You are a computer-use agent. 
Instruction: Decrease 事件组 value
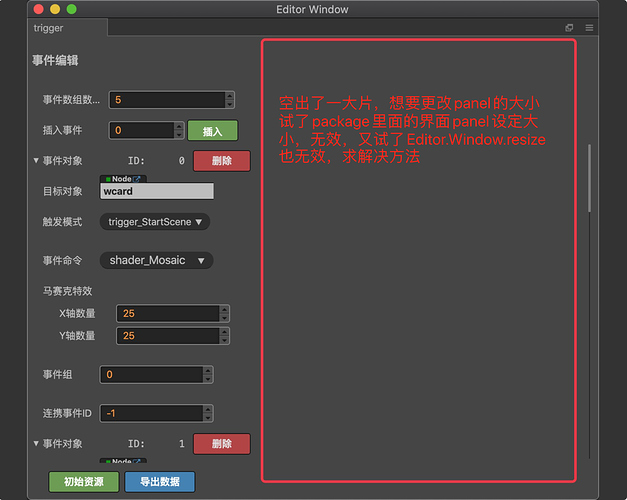[208, 379]
